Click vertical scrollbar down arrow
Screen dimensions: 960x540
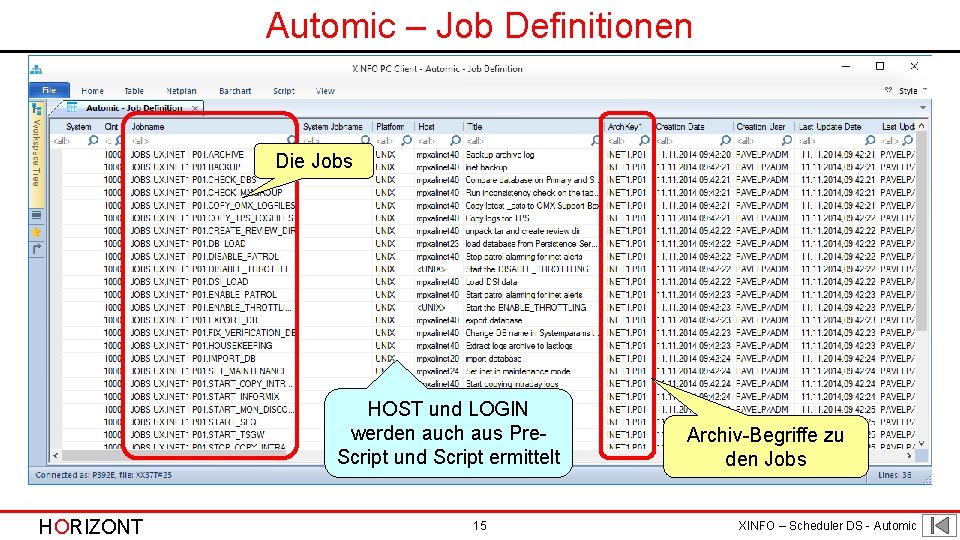click(x=921, y=443)
